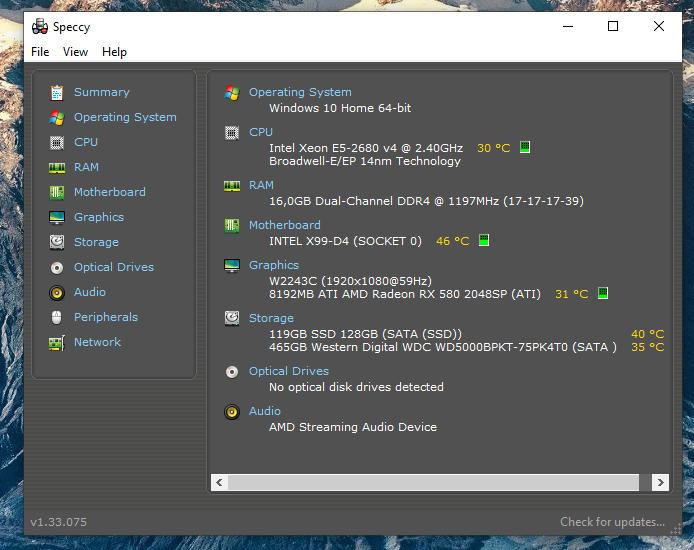This screenshot has width=694, height=550.
Task: Click the Audio heading link in summary
Action: 265,411
